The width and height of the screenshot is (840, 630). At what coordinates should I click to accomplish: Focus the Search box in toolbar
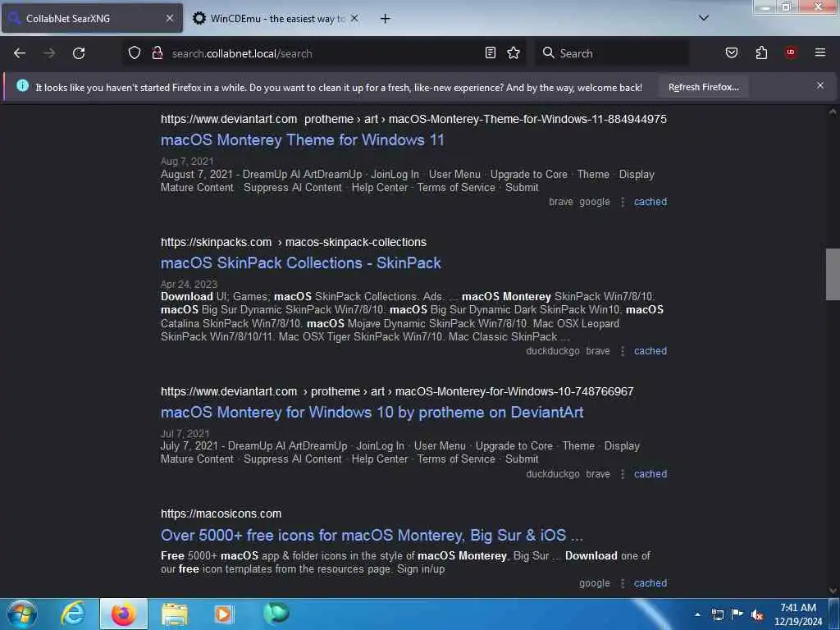[612, 53]
